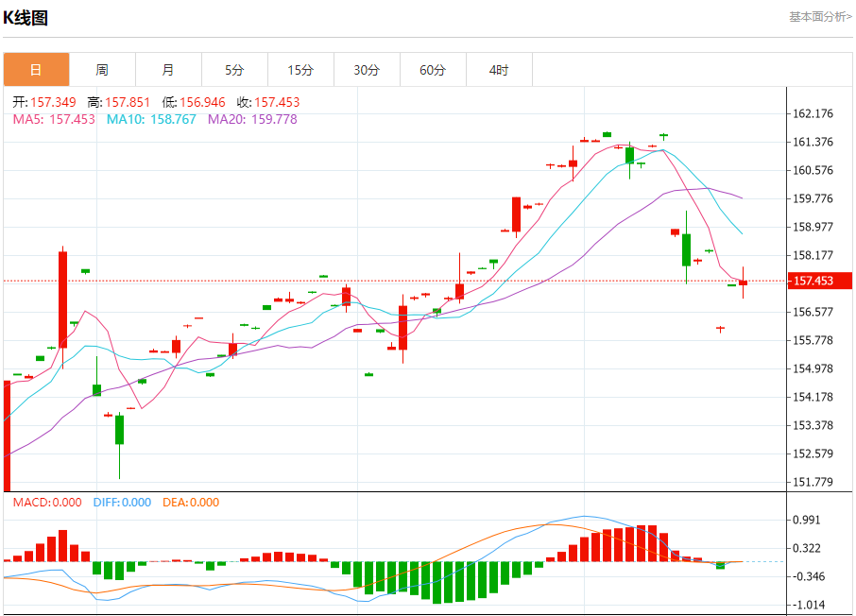Click the MA20 indicator label
Viewport: 856px width, 616px height.
[252, 119]
